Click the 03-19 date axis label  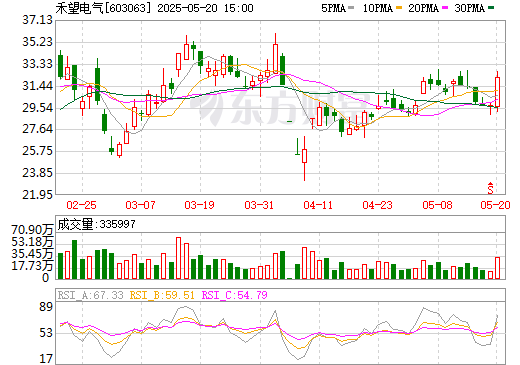point(199,205)
